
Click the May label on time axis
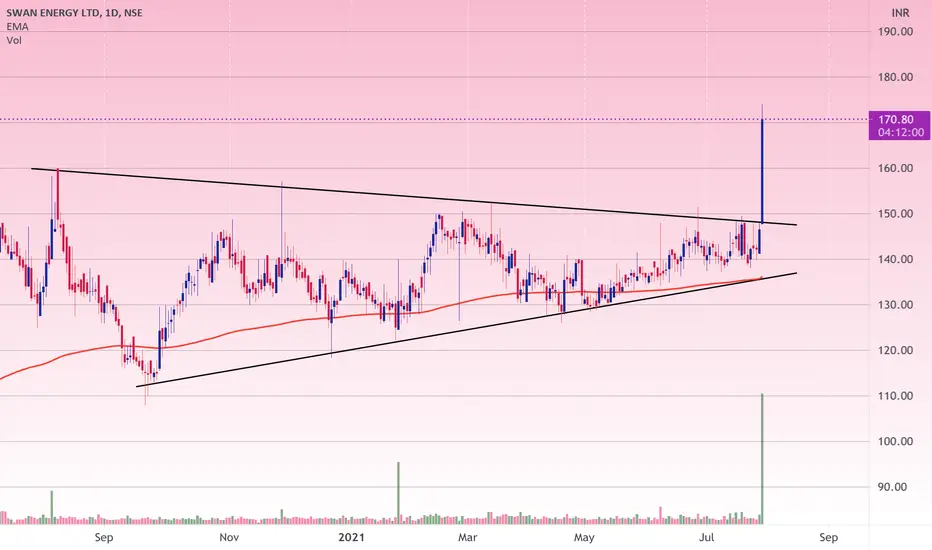tap(584, 538)
